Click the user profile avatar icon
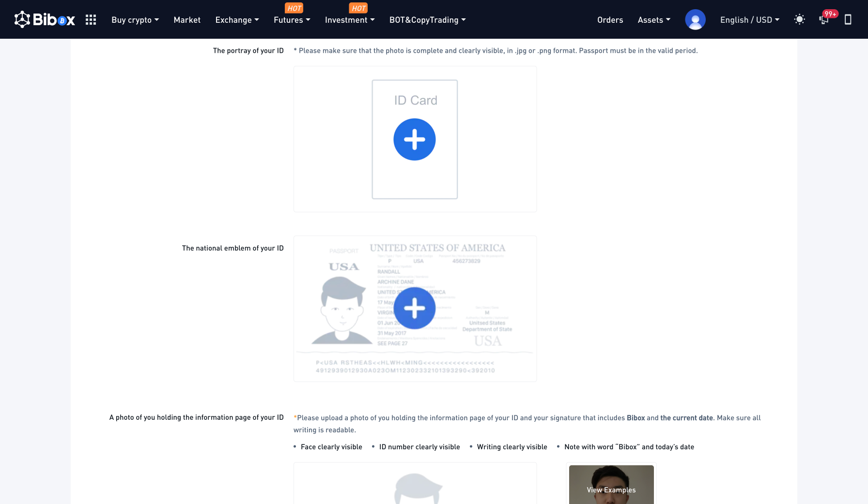The image size is (868, 504). point(695,20)
